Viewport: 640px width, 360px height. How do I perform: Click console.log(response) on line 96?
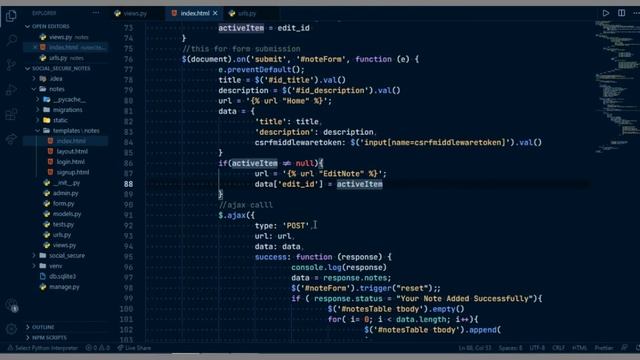339,267
